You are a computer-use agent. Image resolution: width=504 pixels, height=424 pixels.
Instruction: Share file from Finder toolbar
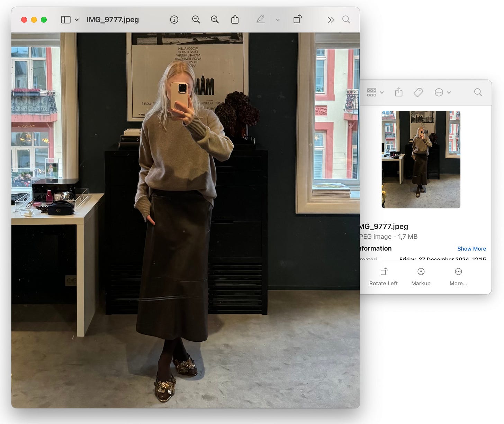pyautogui.click(x=399, y=92)
